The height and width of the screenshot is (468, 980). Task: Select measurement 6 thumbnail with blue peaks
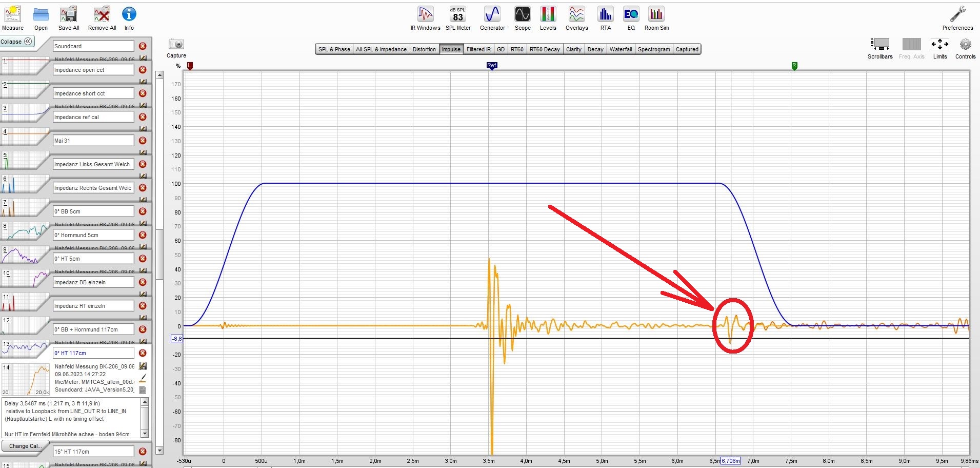pos(26,184)
